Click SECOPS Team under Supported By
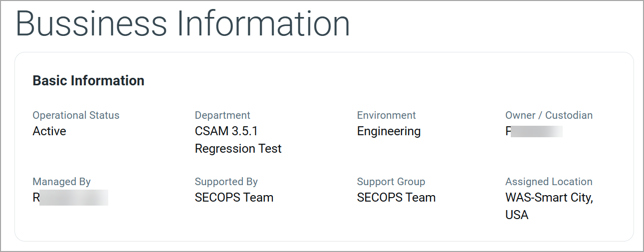The image size is (644, 252). (x=234, y=198)
